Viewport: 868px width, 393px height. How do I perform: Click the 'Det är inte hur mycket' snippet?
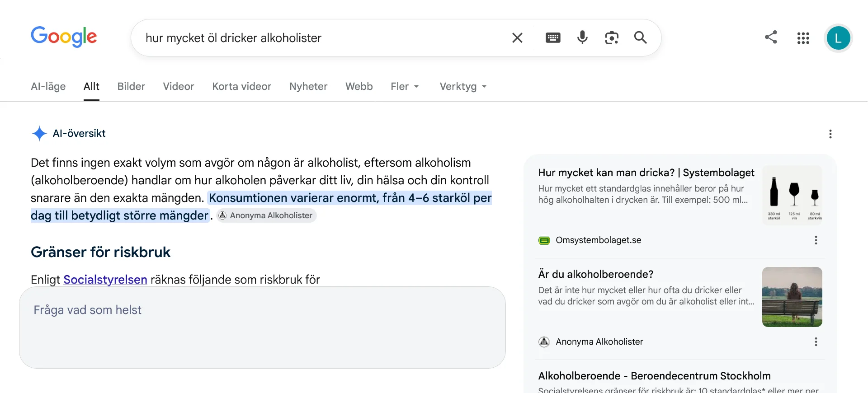[646, 296]
